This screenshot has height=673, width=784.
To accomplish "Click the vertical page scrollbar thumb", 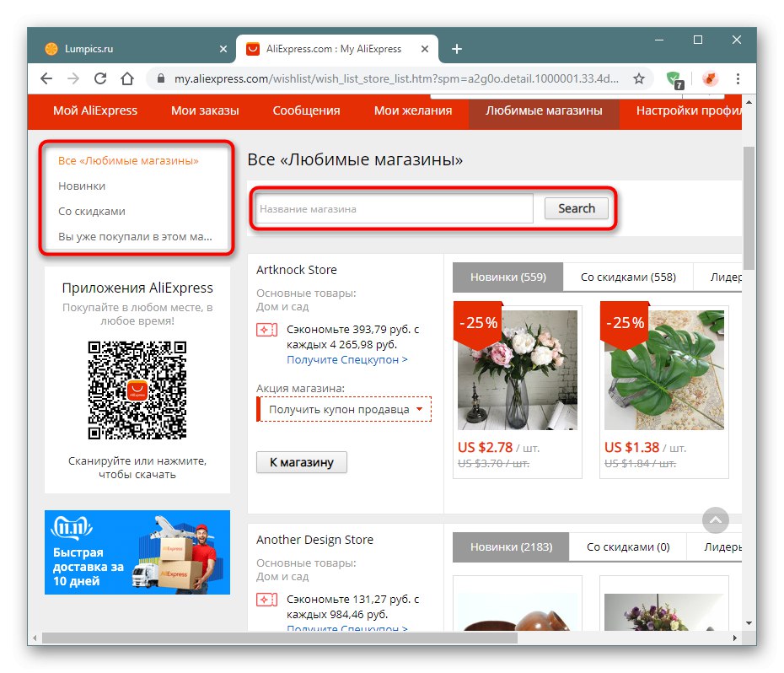I will pos(748,207).
